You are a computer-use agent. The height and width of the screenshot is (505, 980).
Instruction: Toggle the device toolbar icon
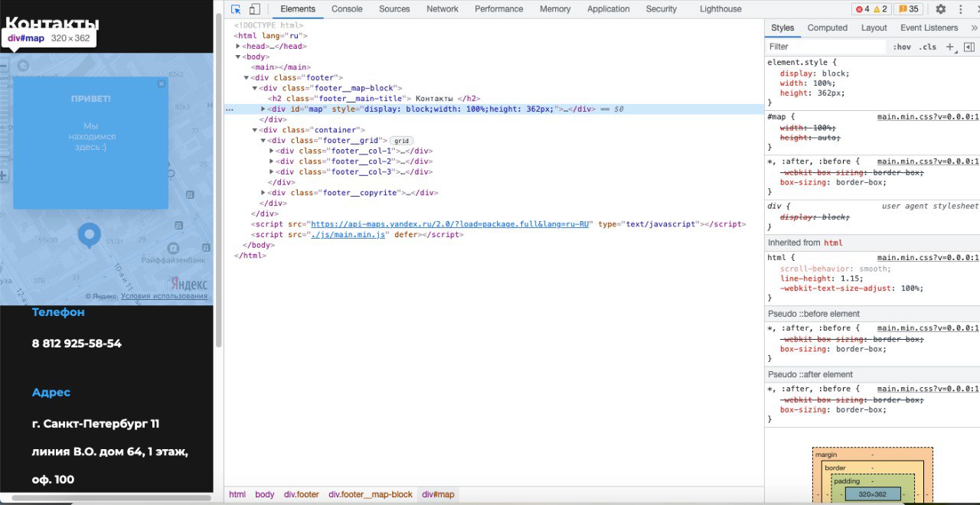click(x=254, y=9)
